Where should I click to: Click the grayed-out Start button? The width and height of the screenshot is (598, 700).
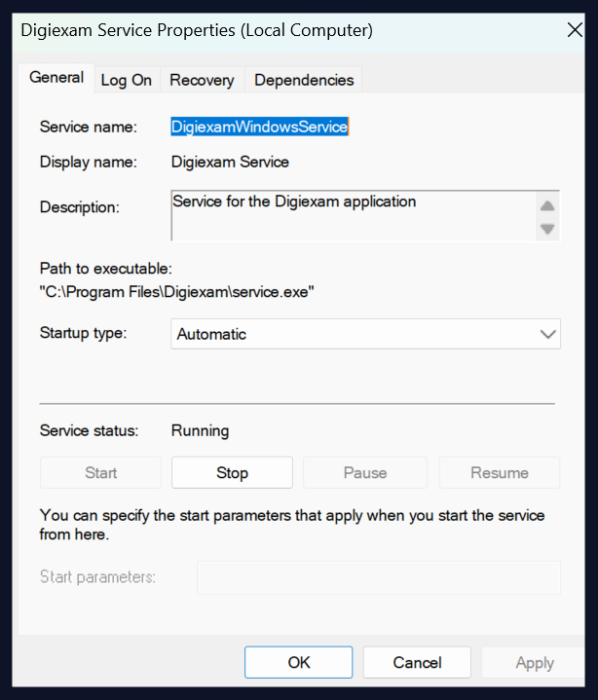tap(101, 473)
